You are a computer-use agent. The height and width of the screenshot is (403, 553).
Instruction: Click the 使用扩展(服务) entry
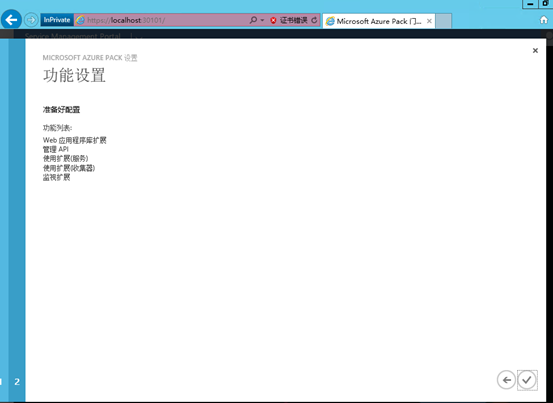click(66, 159)
